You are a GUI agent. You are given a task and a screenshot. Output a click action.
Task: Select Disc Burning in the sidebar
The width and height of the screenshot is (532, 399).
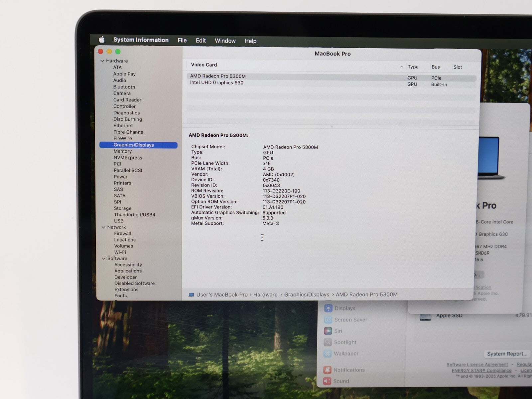[x=128, y=119]
